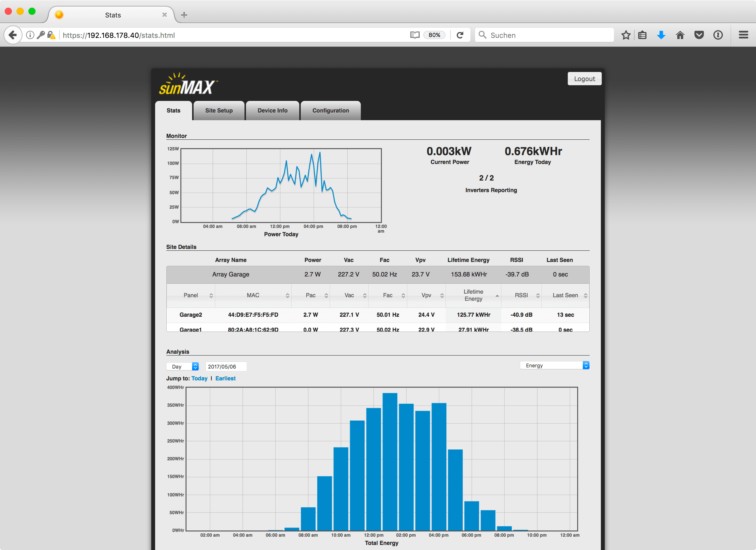
Task: Sort panel table by Vpv column
Action: [426, 295]
